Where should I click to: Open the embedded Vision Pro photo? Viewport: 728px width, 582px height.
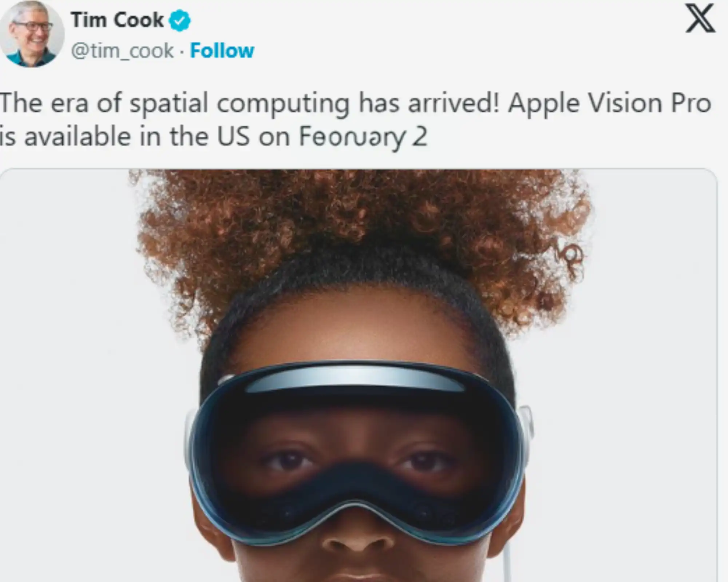[x=359, y=375]
